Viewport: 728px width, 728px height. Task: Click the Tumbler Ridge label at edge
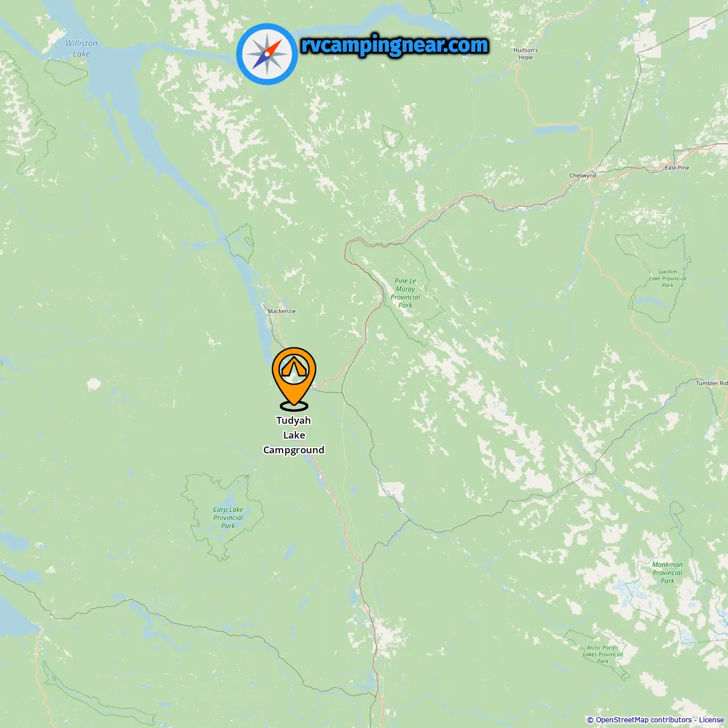click(712, 383)
